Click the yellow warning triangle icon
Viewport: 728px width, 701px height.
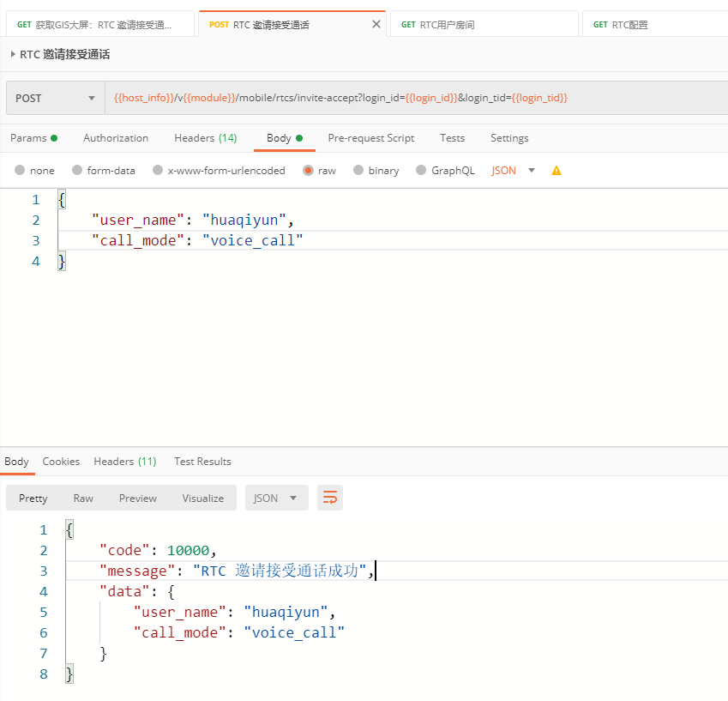pos(557,171)
